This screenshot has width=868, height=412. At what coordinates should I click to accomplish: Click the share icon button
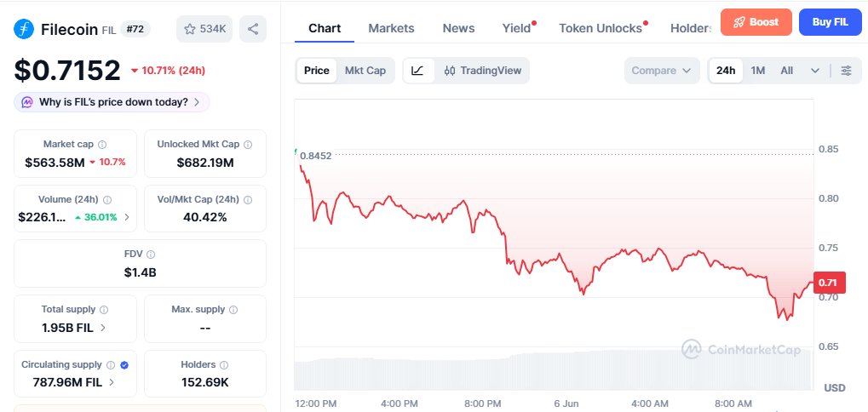(253, 29)
